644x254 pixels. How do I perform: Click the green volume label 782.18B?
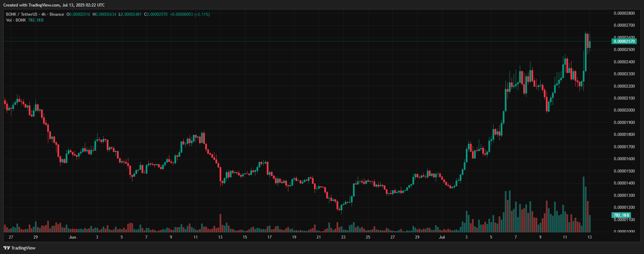click(621, 215)
